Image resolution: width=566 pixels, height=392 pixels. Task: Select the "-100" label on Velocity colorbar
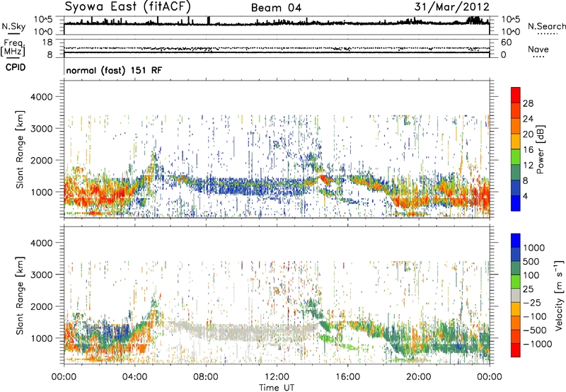tap(535, 316)
